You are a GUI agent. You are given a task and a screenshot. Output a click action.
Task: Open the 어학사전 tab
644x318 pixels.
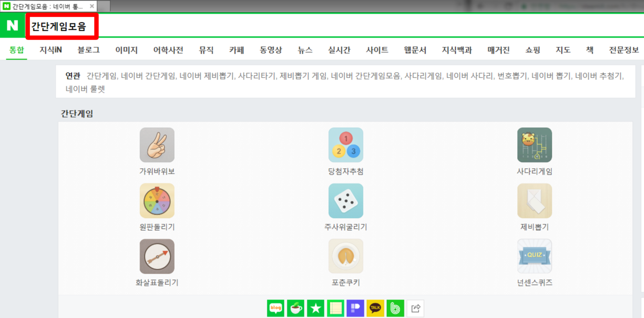tap(168, 50)
